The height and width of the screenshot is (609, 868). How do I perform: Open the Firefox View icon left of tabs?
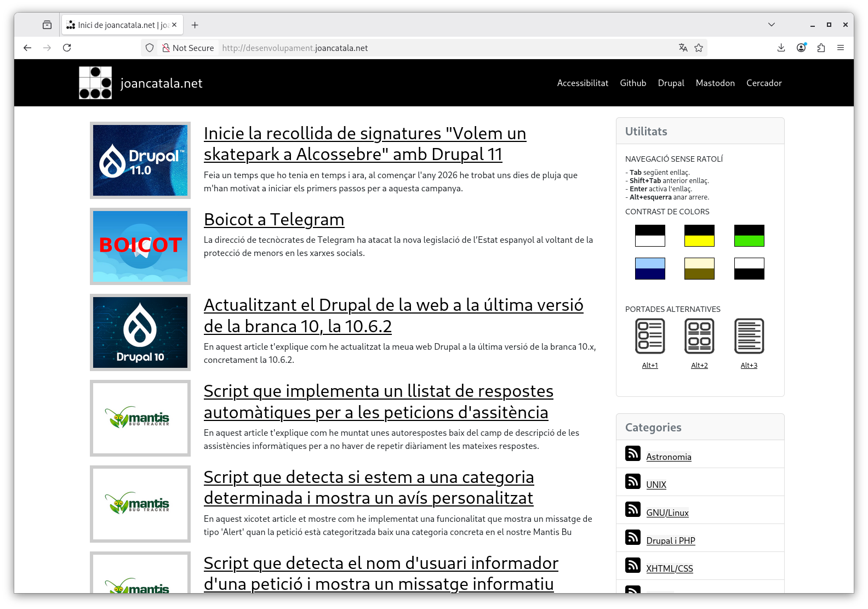47,25
